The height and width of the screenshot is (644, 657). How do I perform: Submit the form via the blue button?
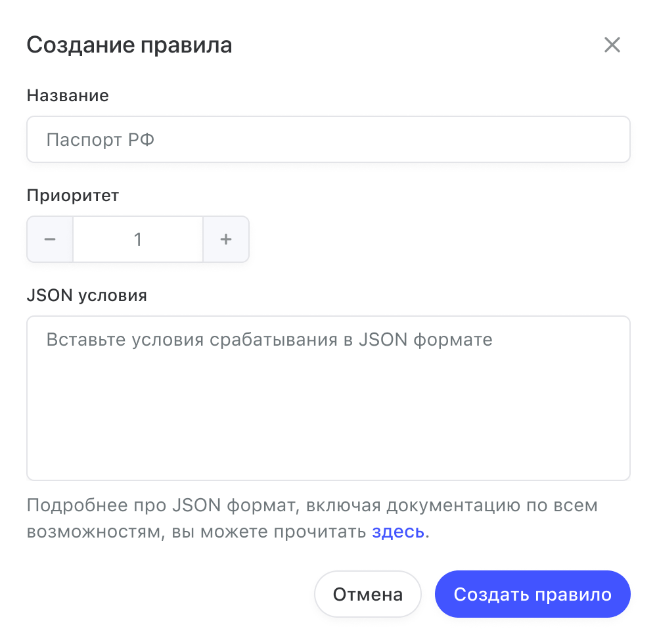pos(532,594)
